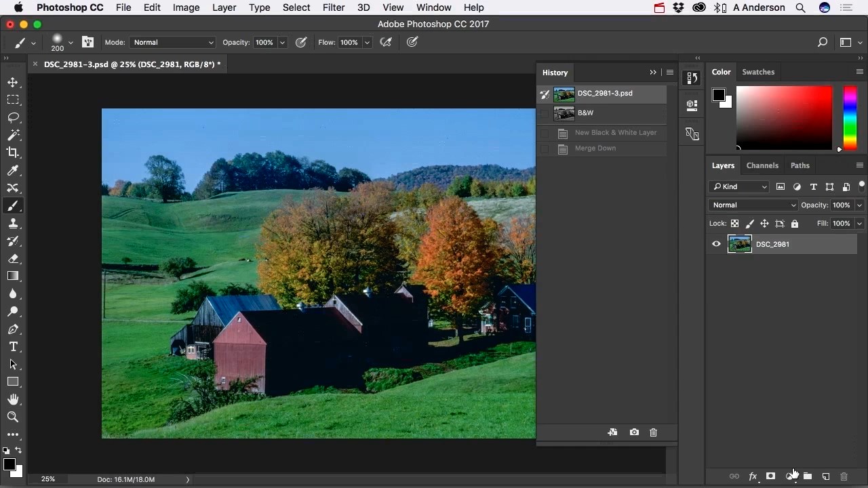Select the Path Selection tool

(13, 364)
